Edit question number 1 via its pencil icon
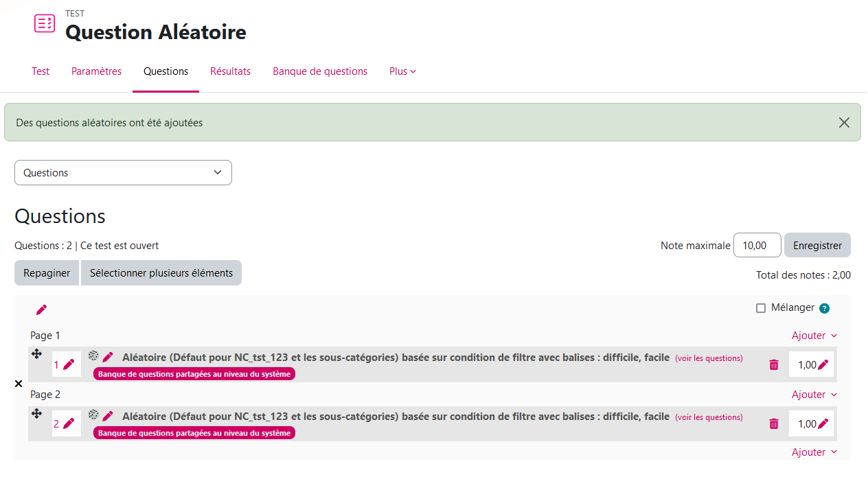868x479 pixels. point(69,365)
